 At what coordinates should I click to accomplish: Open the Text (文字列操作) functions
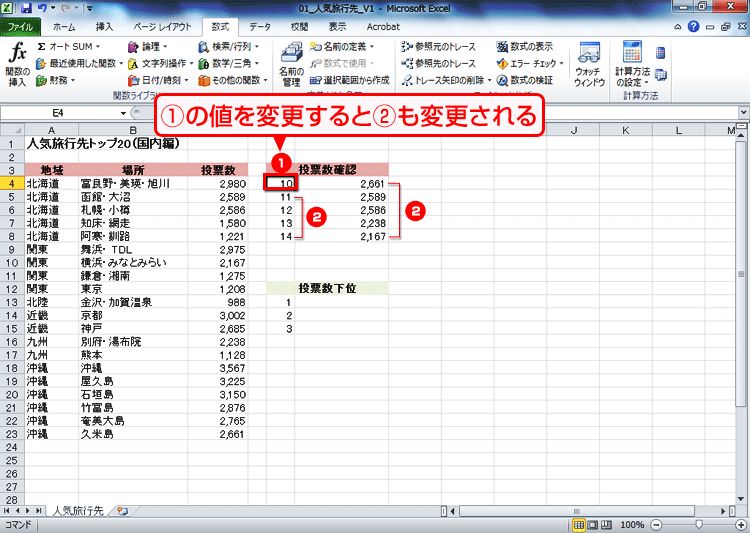pyautogui.click(x=159, y=63)
